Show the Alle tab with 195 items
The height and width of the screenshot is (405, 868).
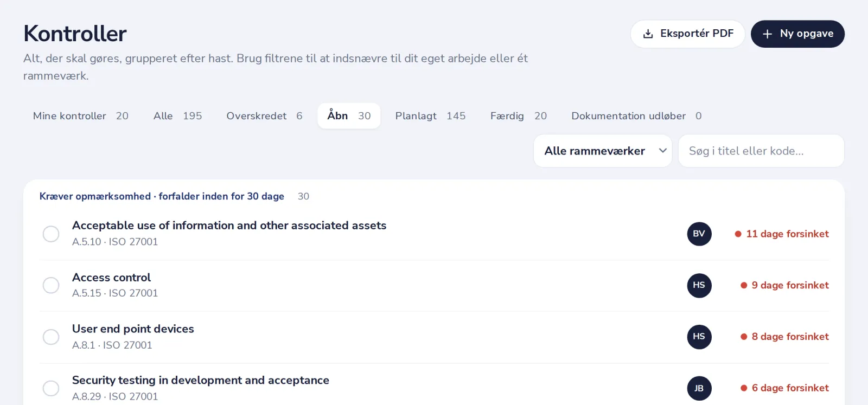(177, 116)
